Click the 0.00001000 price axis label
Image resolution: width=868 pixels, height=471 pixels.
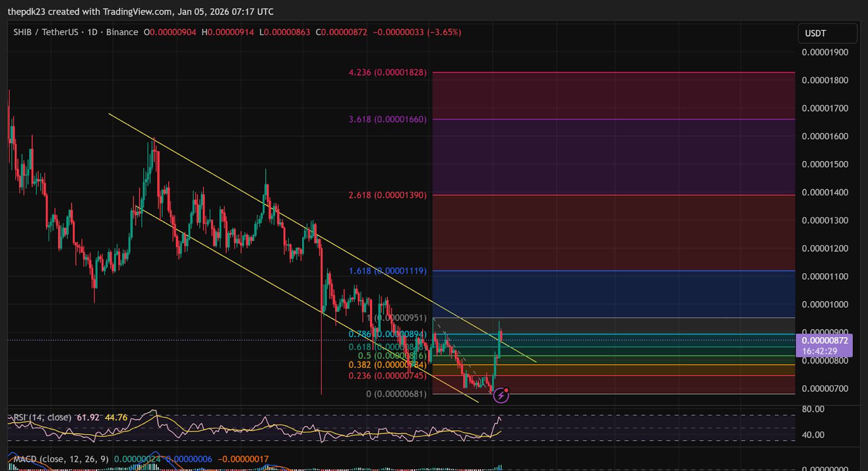(x=825, y=305)
